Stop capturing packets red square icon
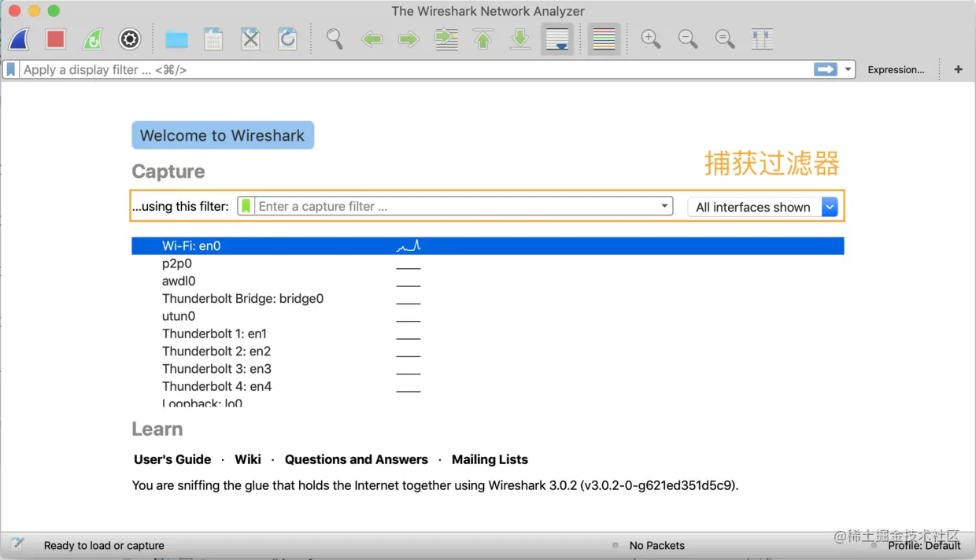This screenshot has height=560, width=976. click(x=55, y=39)
